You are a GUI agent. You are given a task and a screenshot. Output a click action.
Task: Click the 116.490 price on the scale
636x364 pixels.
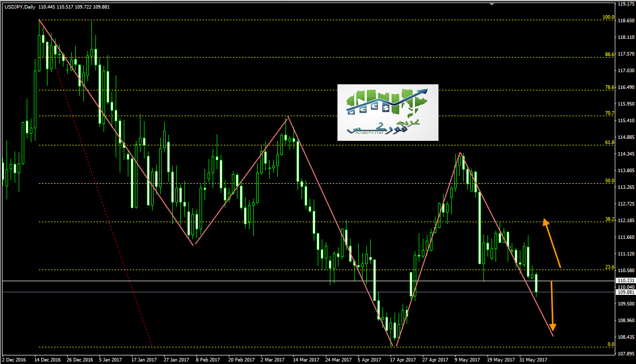click(x=626, y=87)
